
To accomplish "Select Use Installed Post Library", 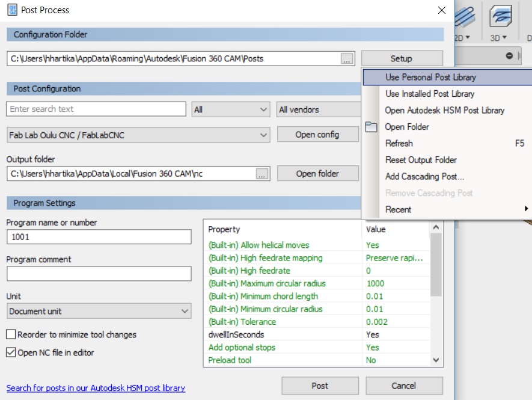I will [x=448, y=94].
